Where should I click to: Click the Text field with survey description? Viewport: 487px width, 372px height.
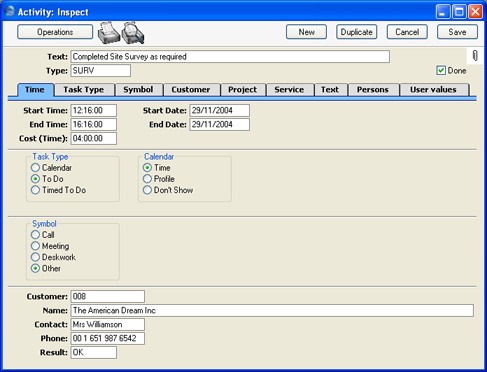230,57
